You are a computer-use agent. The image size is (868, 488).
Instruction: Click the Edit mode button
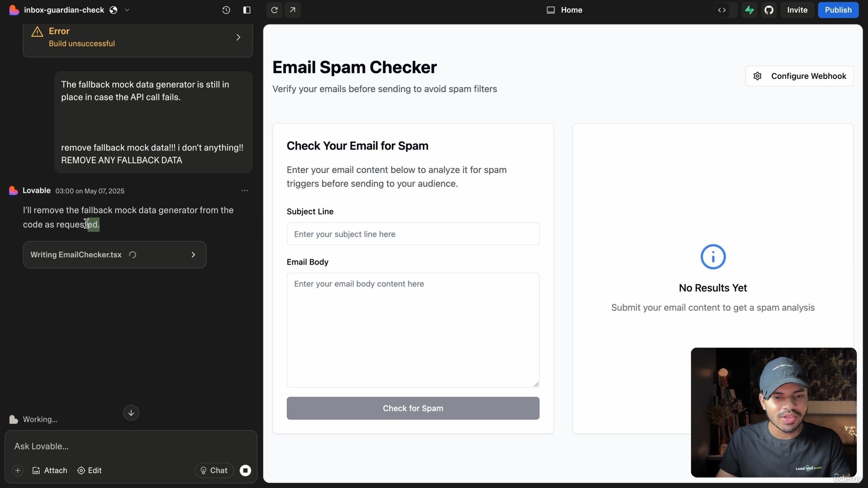[x=90, y=470]
